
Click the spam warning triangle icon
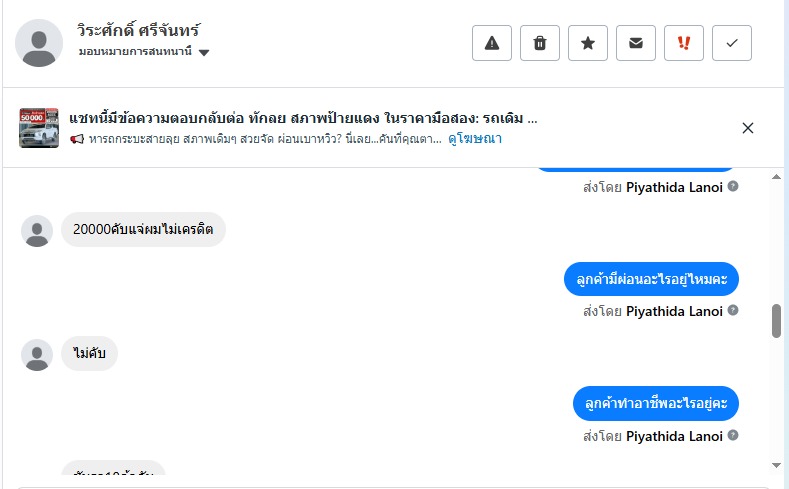pos(491,43)
